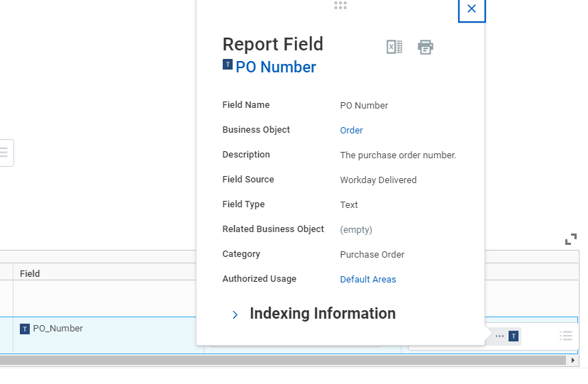Click the horizontal scrollbar track

click(283, 361)
